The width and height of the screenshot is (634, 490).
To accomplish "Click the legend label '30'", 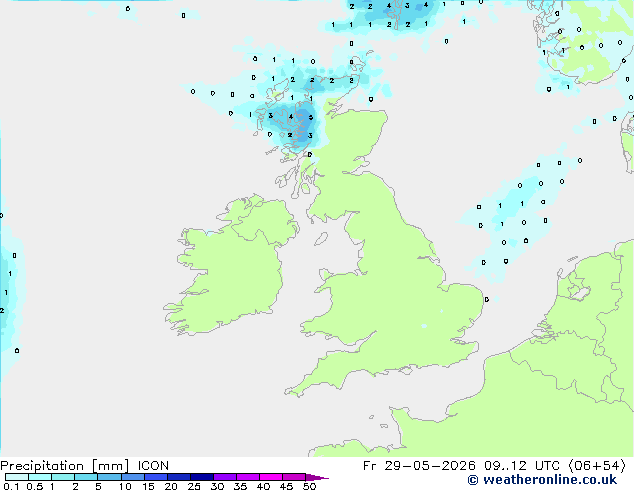I will [217, 486].
